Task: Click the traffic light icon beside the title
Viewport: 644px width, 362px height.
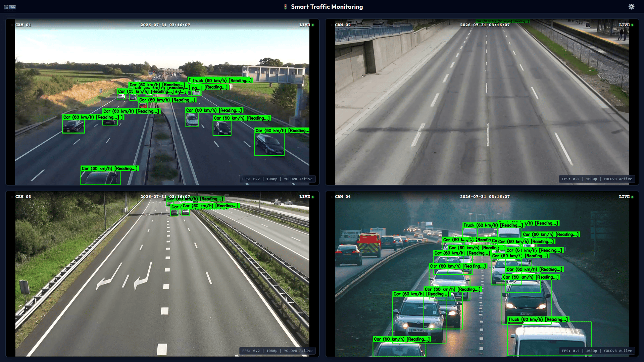Action: click(x=285, y=7)
